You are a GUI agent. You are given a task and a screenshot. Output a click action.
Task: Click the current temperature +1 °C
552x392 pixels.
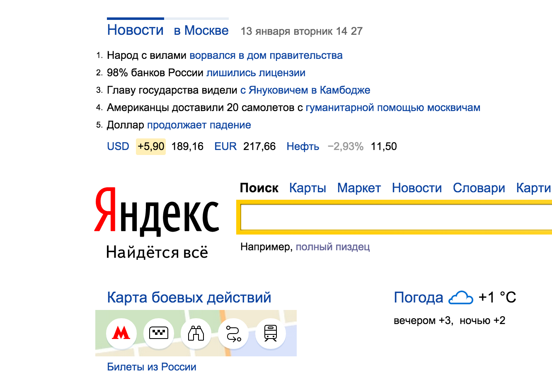coord(497,298)
